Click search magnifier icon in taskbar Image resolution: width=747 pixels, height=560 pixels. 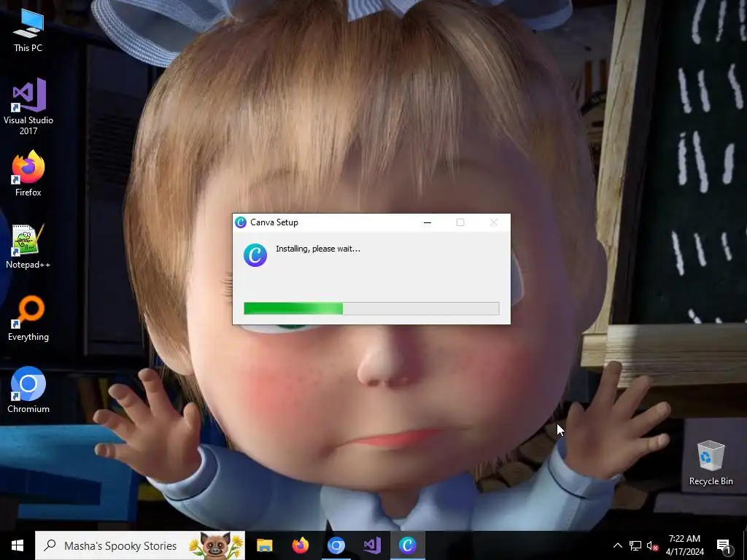pyautogui.click(x=50, y=545)
